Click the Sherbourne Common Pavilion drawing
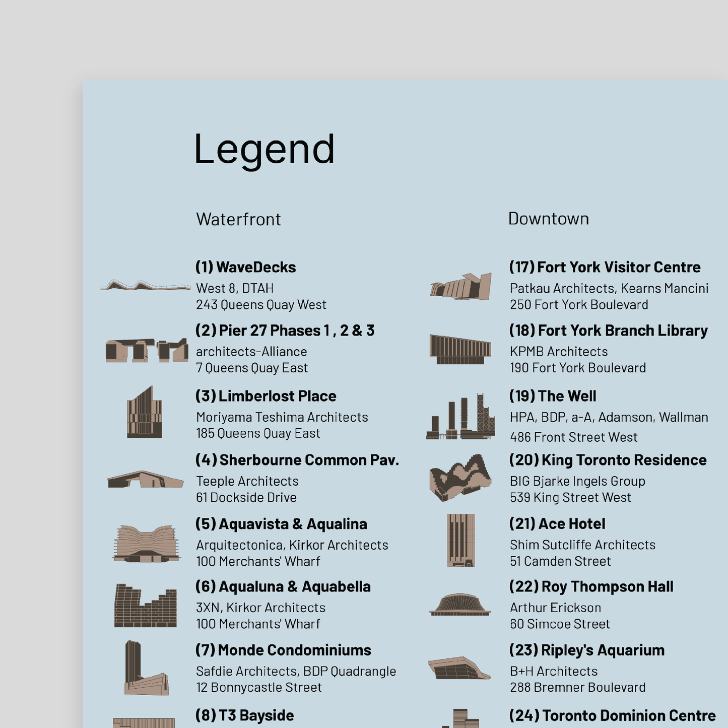Screen dimensions: 728x728 (x=143, y=480)
